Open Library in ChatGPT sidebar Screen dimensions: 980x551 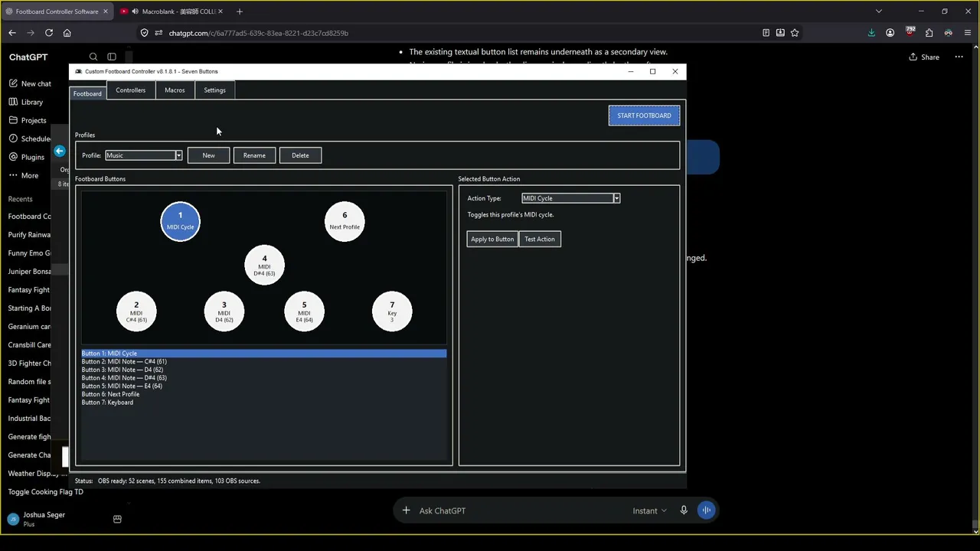click(x=26, y=102)
